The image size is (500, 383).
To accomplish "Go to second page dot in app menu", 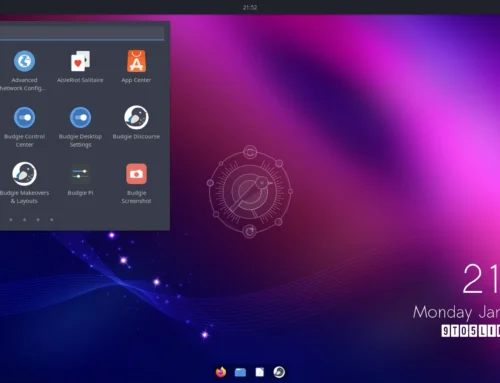I will click(24, 220).
